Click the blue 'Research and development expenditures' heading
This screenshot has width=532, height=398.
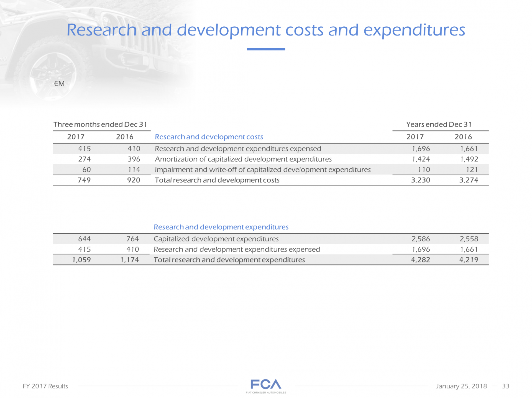tap(221, 227)
